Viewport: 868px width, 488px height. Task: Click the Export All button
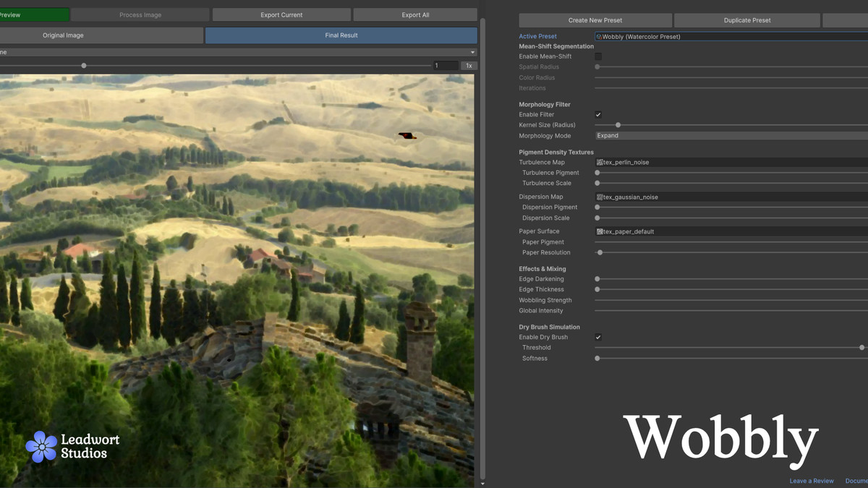(415, 14)
